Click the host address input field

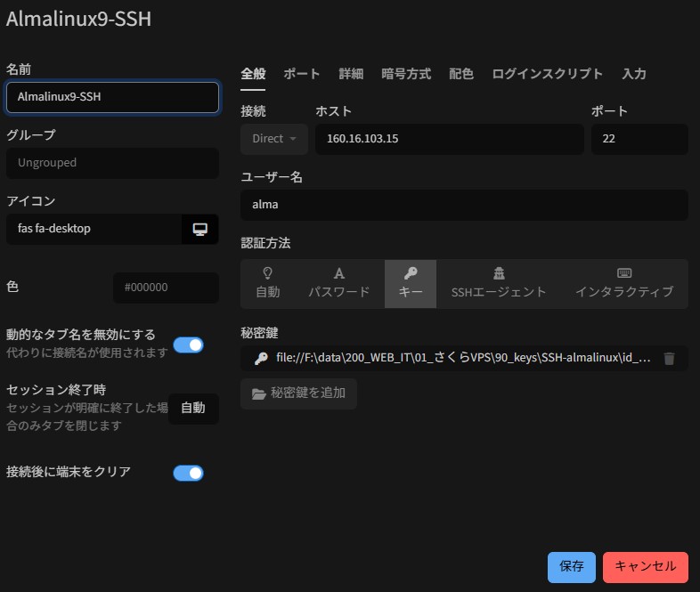pyautogui.click(x=449, y=139)
